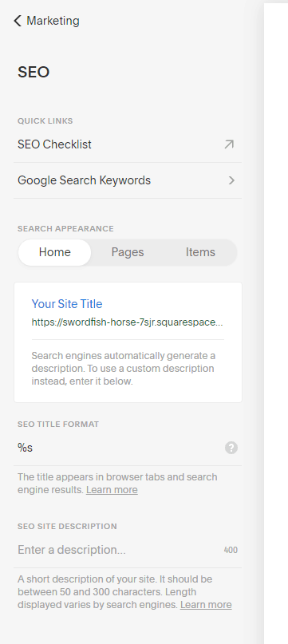Open the Google Search Keywords panel
Screen dimensions: 288x644
tap(128, 180)
